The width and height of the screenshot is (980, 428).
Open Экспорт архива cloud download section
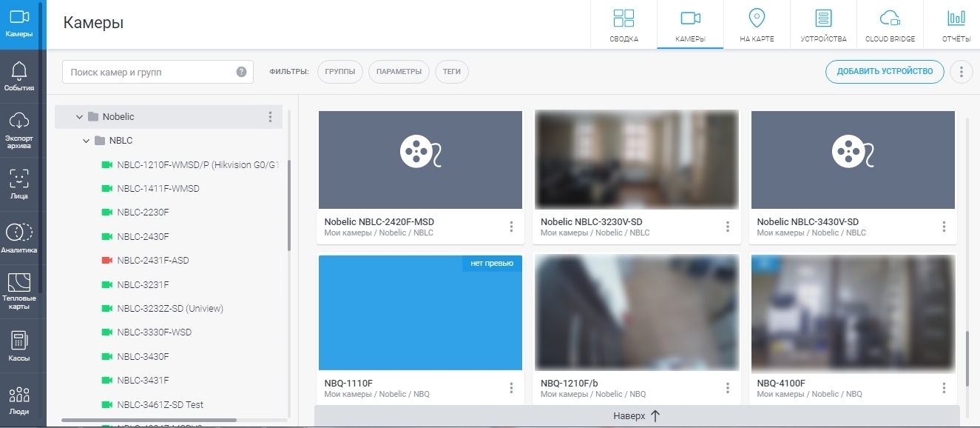[20, 130]
